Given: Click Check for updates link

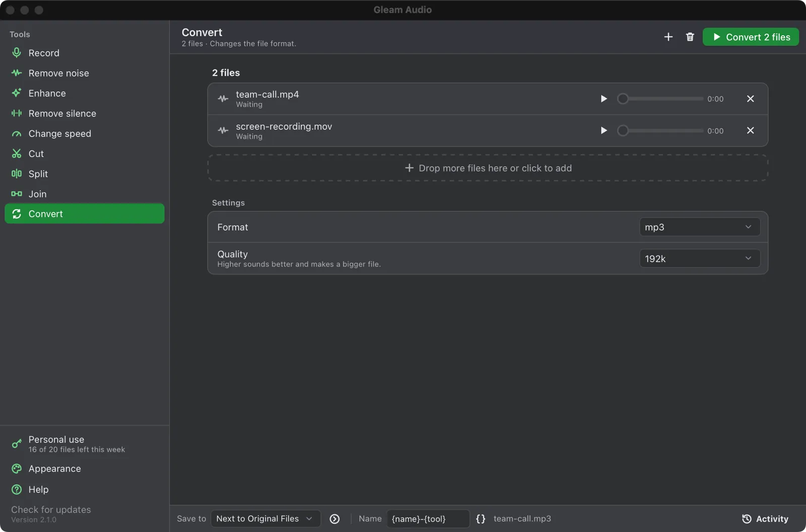Looking at the screenshot, I should 51,509.
